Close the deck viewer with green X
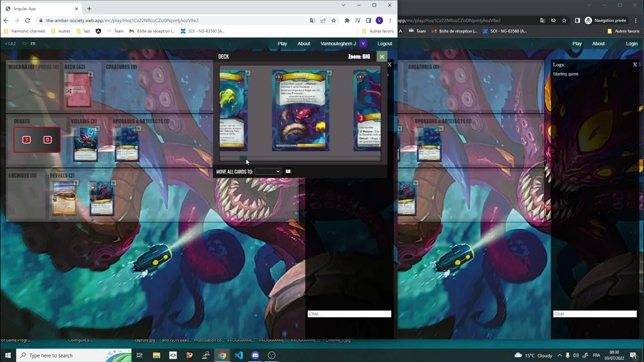 pos(382,57)
